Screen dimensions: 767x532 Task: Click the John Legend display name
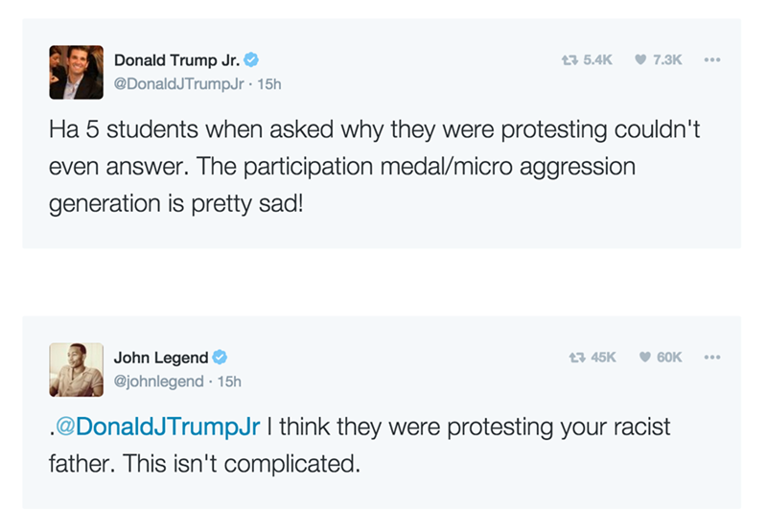(x=161, y=358)
